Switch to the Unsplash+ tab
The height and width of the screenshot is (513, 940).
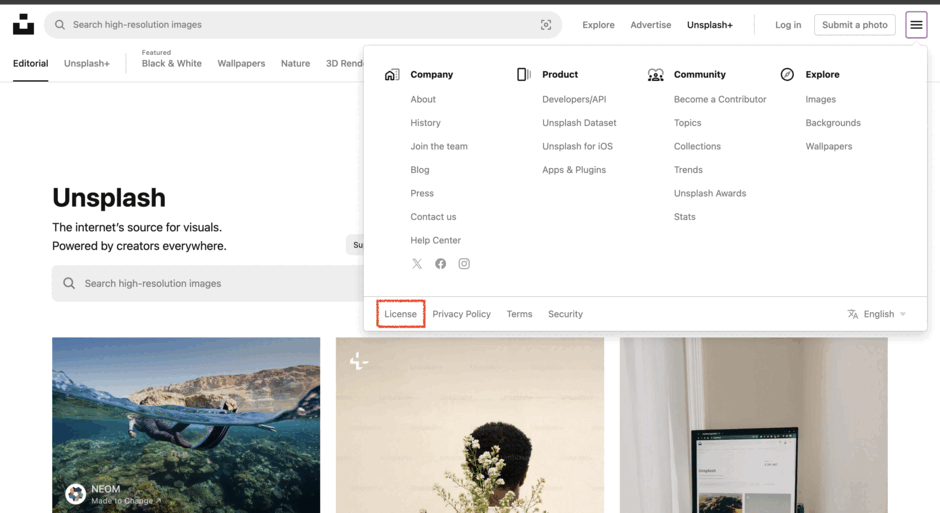tap(87, 64)
